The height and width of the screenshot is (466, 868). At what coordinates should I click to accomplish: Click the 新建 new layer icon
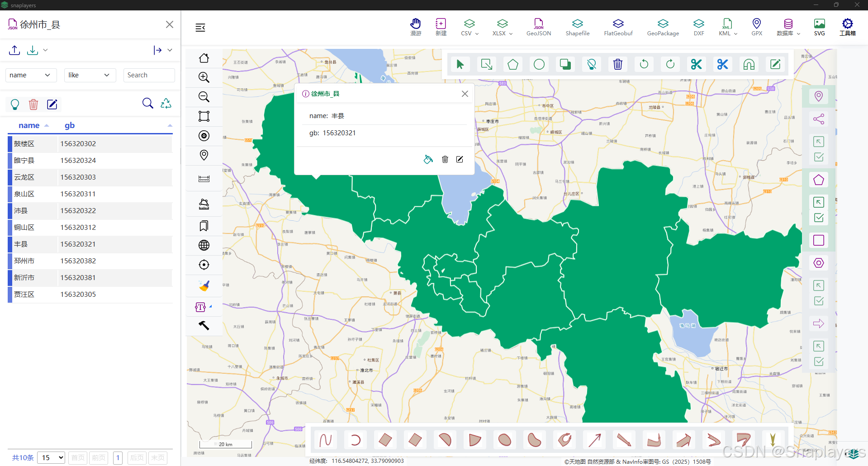tap(441, 27)
